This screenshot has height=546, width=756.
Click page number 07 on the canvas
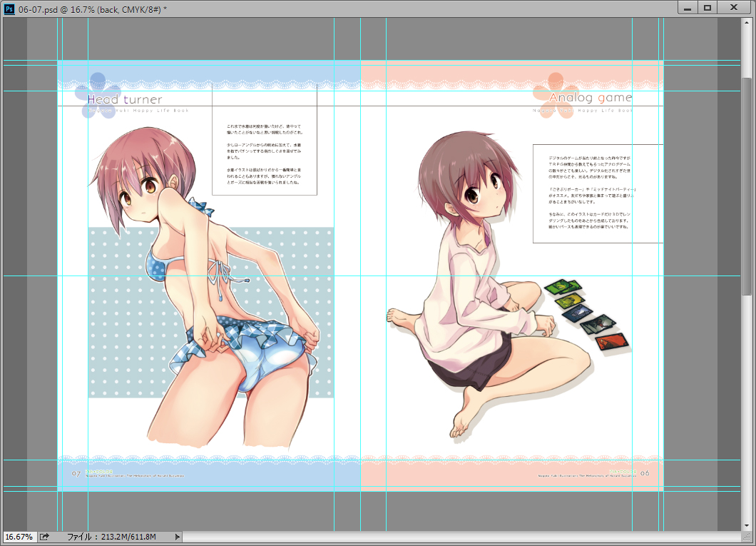pyautogui.click(x=76, y=474)
